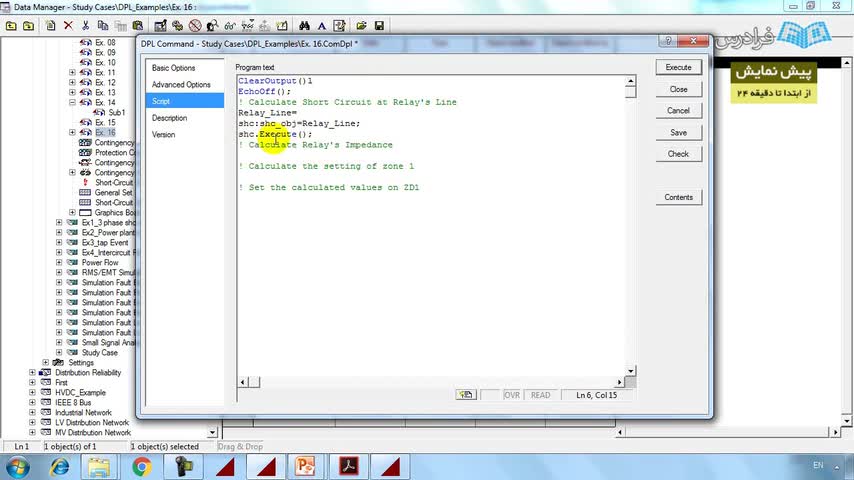The height and width of the screenshot is (480, 854).
Task: Select Sub1 under Ex. 14
Action: [x=117, y=112]
